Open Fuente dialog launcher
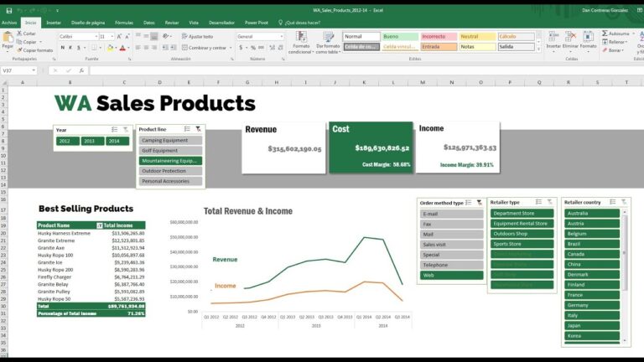The image size is (644, 362). click(129, 59)
